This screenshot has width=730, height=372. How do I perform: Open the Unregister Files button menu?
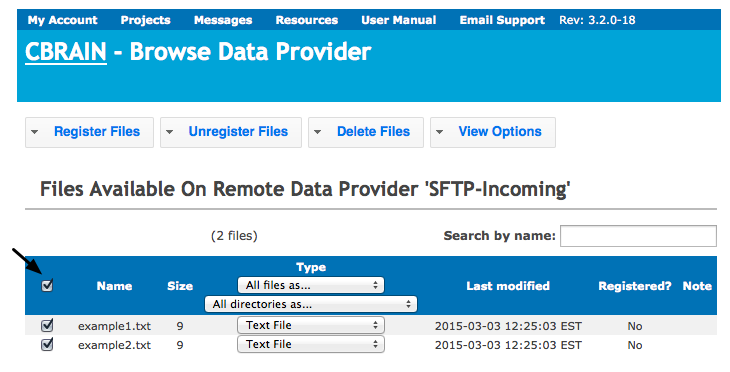click(231, 132)
